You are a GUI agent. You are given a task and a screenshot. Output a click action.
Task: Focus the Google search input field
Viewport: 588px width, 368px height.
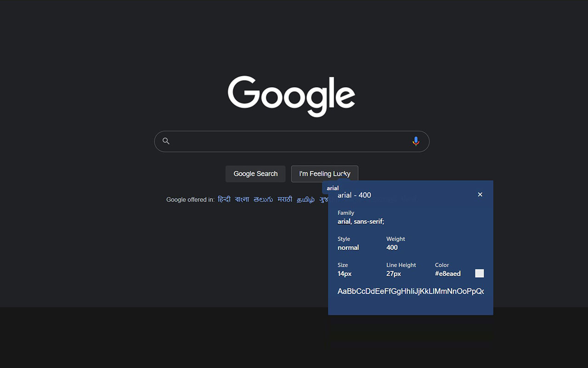[292, 141]
